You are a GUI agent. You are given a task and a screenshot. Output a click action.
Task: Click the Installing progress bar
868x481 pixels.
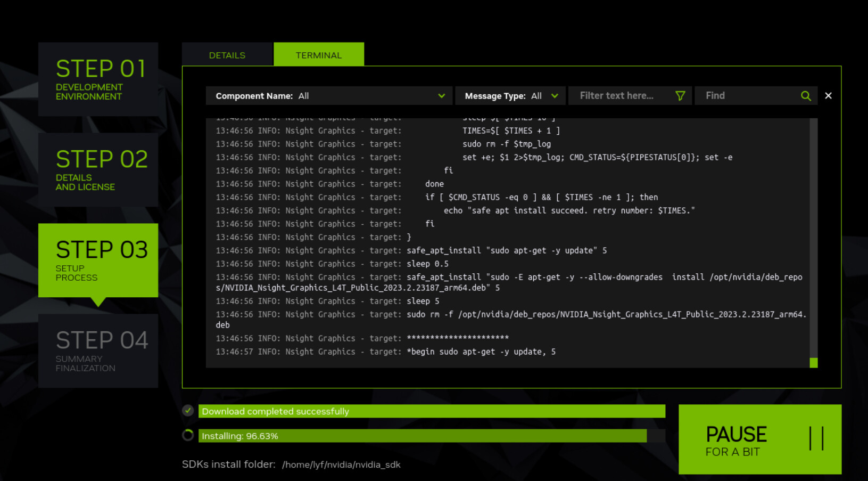point(431,436)
